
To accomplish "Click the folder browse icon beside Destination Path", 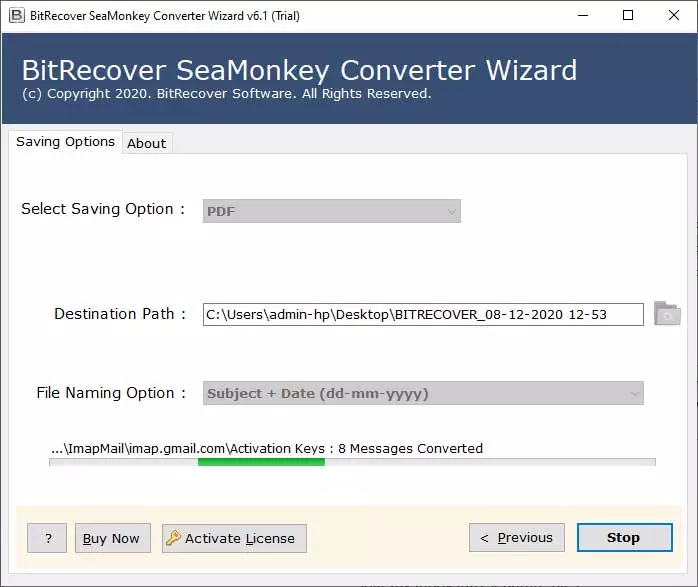I will pyautogui.click(x=667, y=314).
